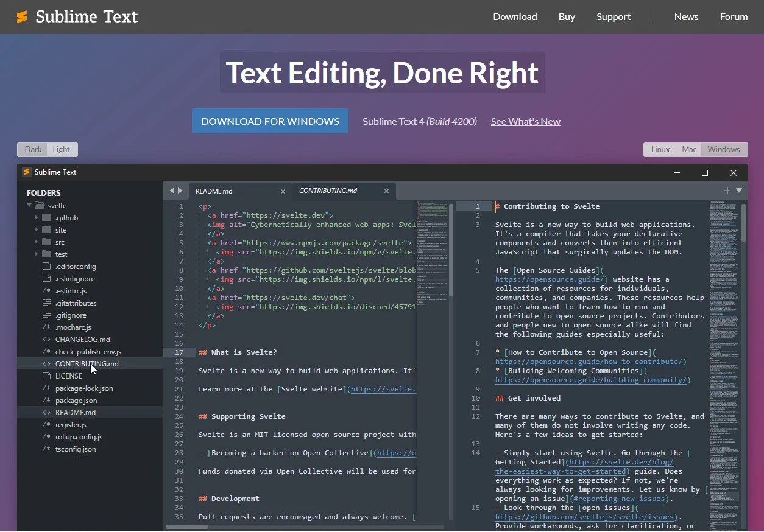Click the DOWNLOAD FOR WINDOWS button
Viewport: 764px width, 532px height.
[270, 121]
